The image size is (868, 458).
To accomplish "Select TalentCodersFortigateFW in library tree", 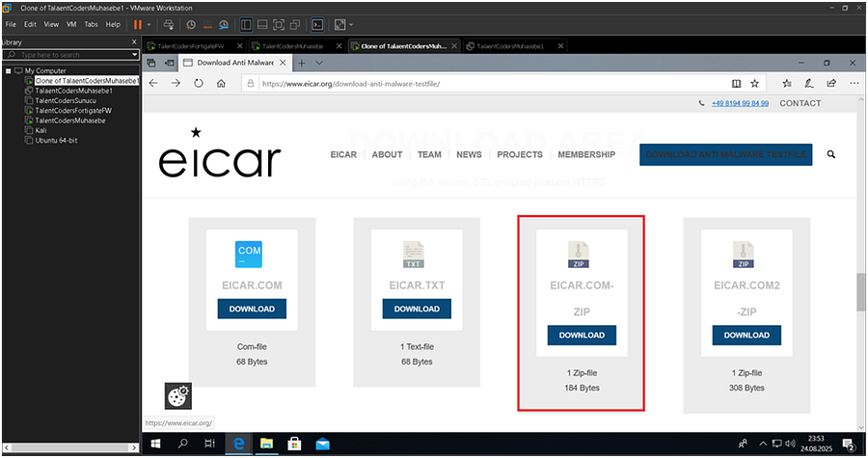I will (73, 111).
